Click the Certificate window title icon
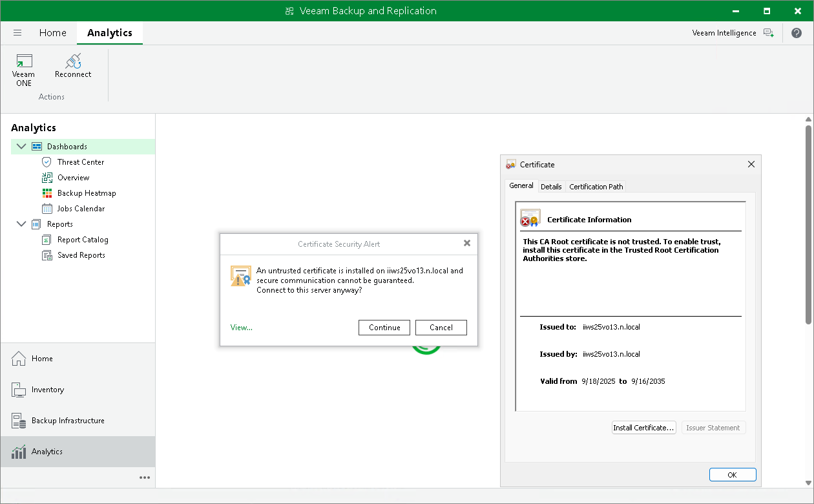The image size is (814, 504). click(x=511, y=165)
